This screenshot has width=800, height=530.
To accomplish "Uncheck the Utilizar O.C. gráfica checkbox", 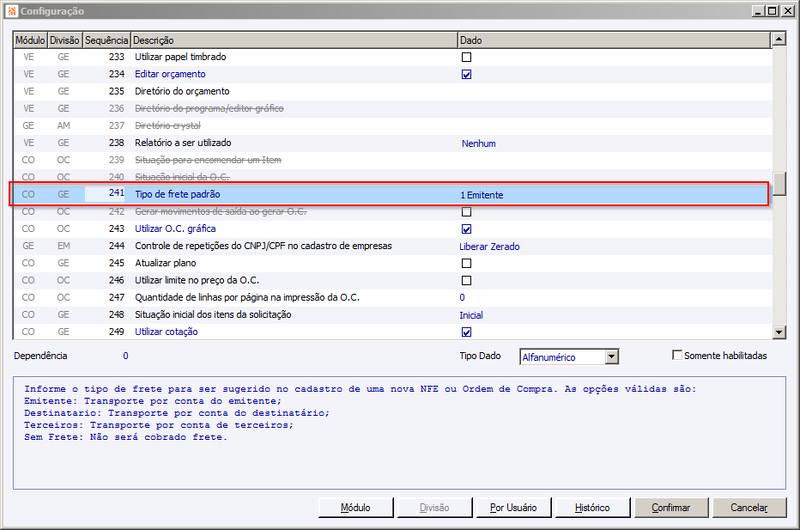I will (466, 229).
